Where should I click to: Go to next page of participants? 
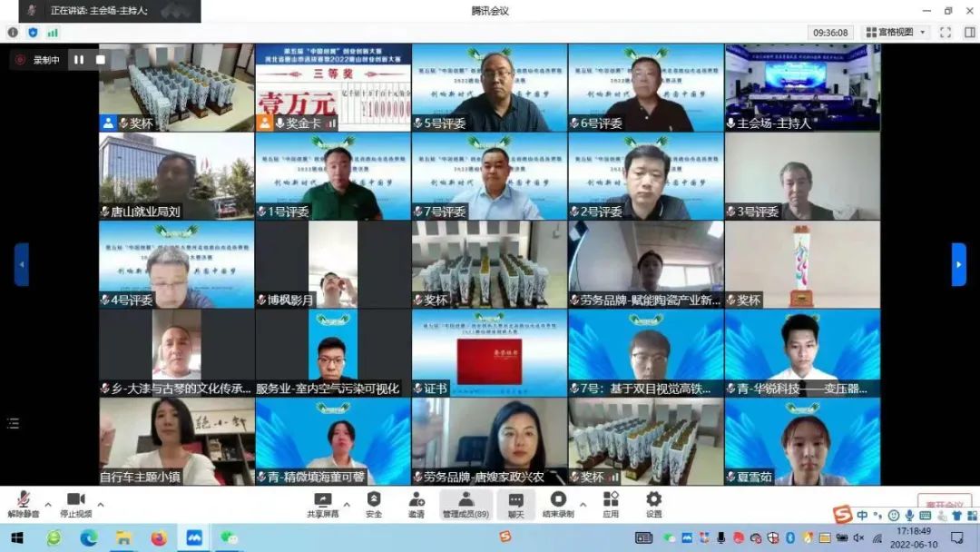tap(958, 264)
